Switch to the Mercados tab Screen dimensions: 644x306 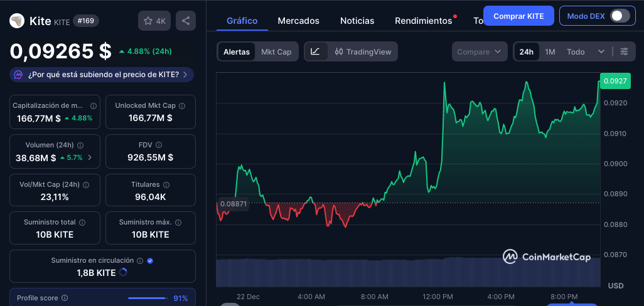pos(298,21)
